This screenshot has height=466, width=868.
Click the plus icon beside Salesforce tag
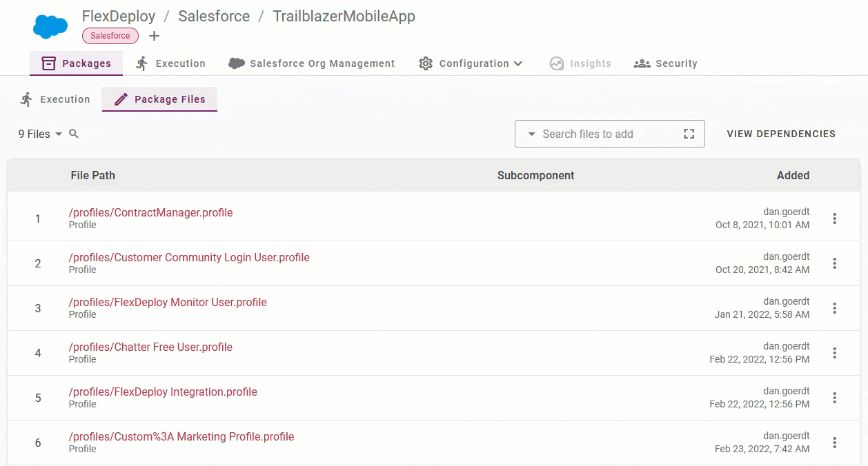point(155,36)
